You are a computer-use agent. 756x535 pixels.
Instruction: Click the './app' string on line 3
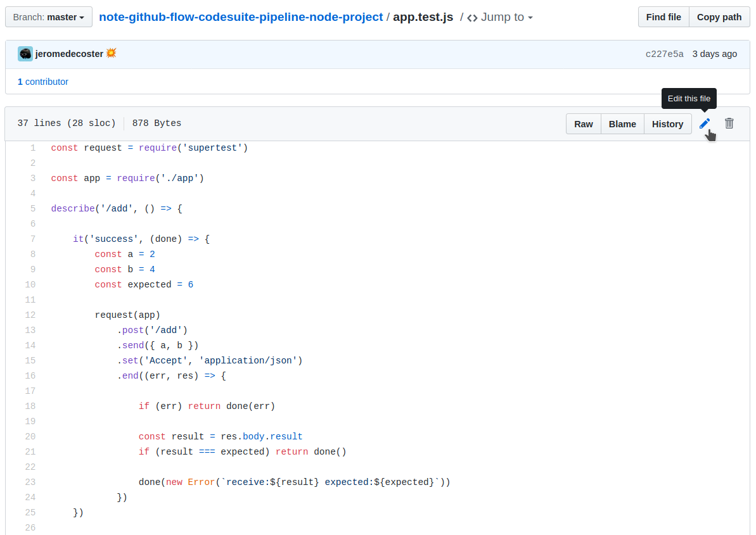click(180, 178)
